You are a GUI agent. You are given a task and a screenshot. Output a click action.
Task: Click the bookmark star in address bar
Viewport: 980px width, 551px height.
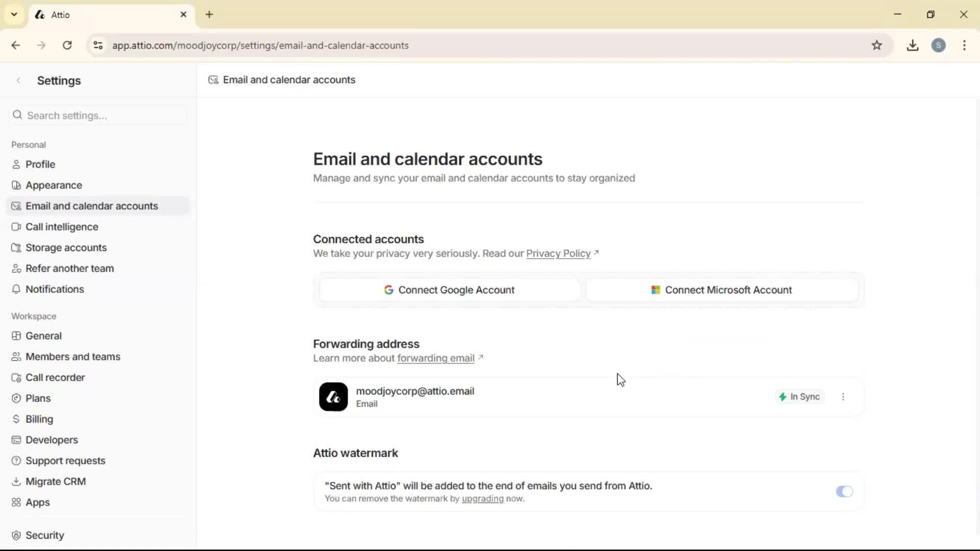[877, 45]
